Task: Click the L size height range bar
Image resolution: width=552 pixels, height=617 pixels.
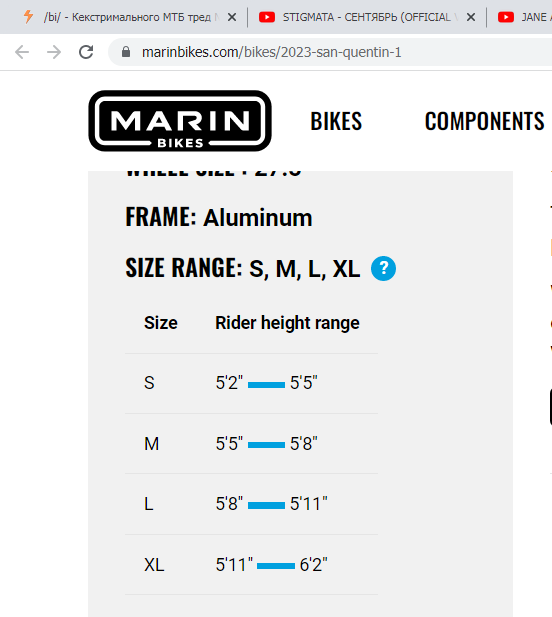Action: point(266,505)
